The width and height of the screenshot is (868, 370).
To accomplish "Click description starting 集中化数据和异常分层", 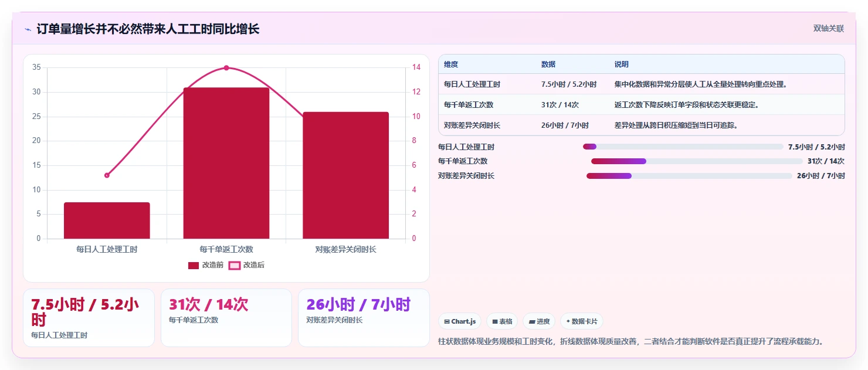I will pos(700,84).
